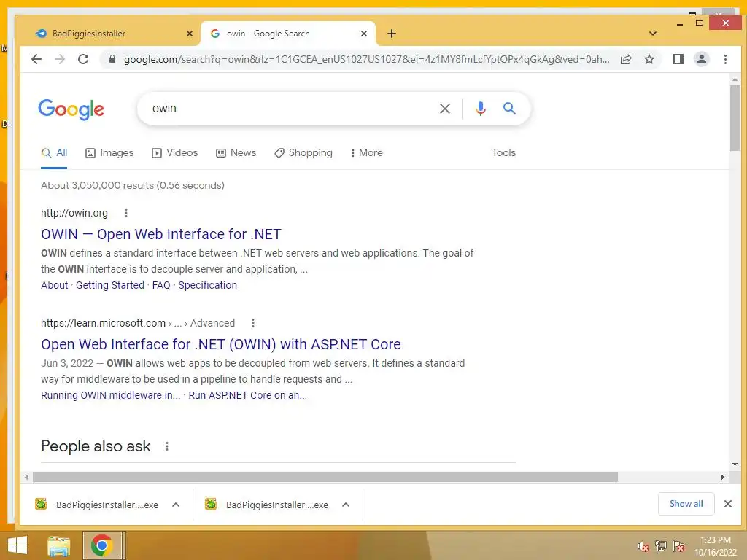747x560 pixels.
Task: Open the taskbar clock showing 1:23 PM
Action: (715, 546)
